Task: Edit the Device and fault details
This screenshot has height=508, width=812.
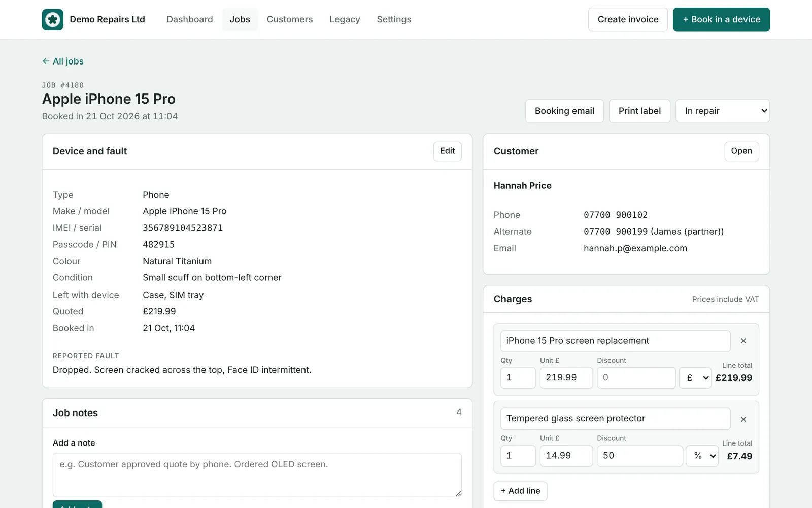Action: [x=447, y=151]
